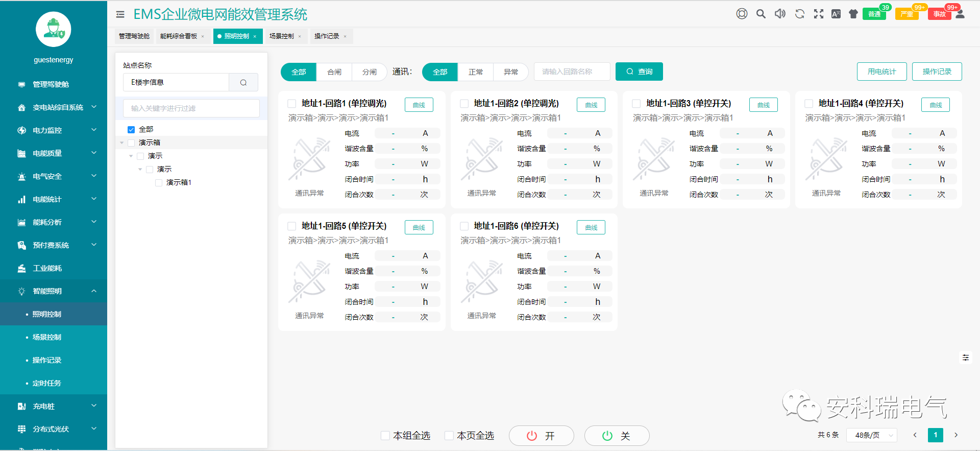The image size is (980, 451).
Task: Open the 严重 alarm badge
Action: click(907, 14)
